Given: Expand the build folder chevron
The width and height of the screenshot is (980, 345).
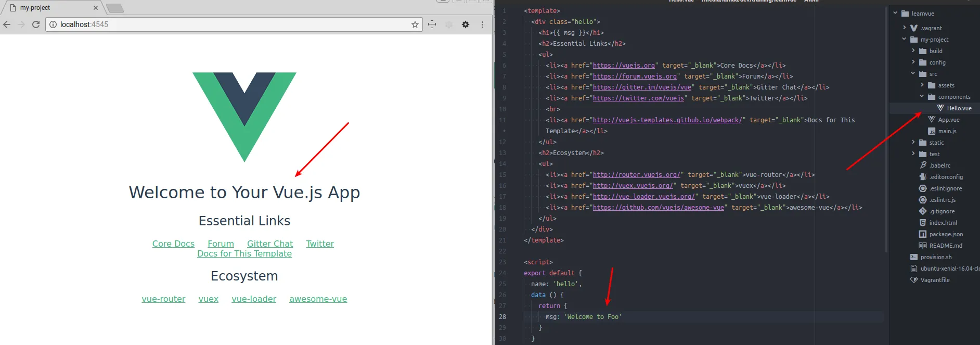Looking at the screenshot, I should point(913,50).
